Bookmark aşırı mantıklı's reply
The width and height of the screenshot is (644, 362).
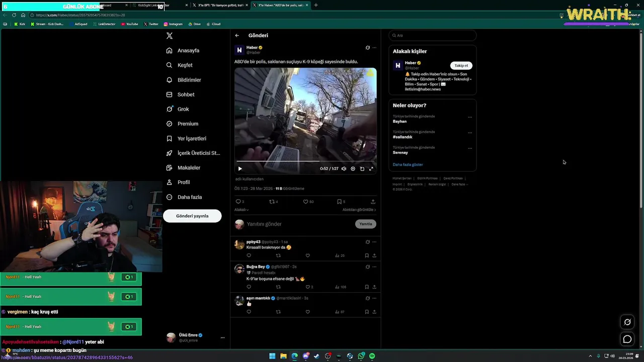tap(367, 312)
